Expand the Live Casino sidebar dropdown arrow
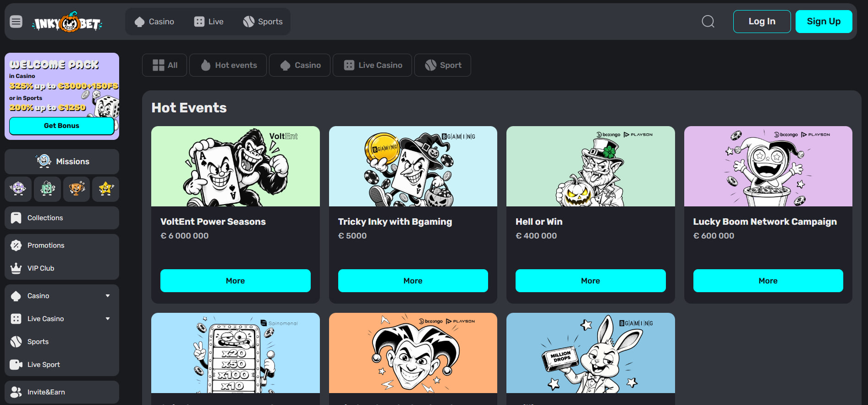The image size is (868, 405). pos(108,319)
